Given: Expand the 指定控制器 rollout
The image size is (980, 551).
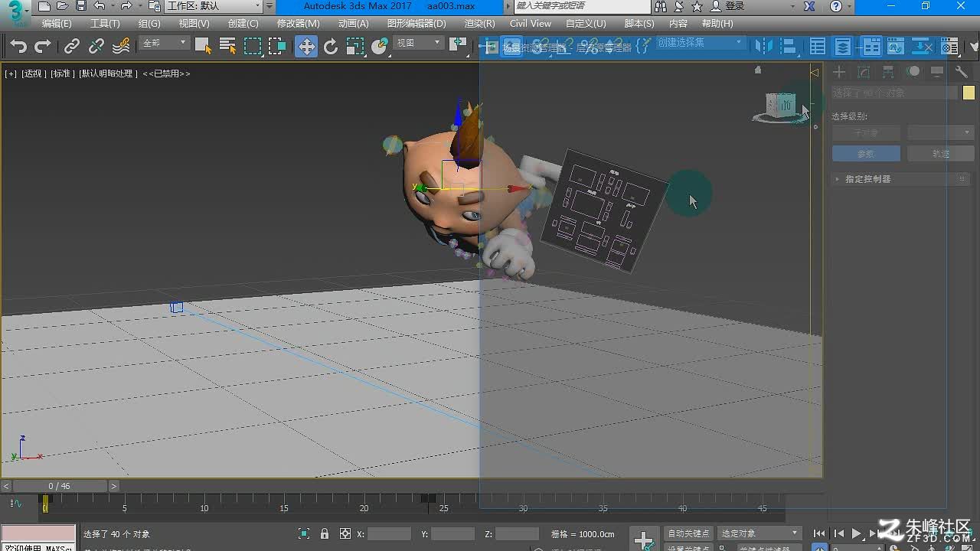Looking at the screenshot, I should click(901, 179).
